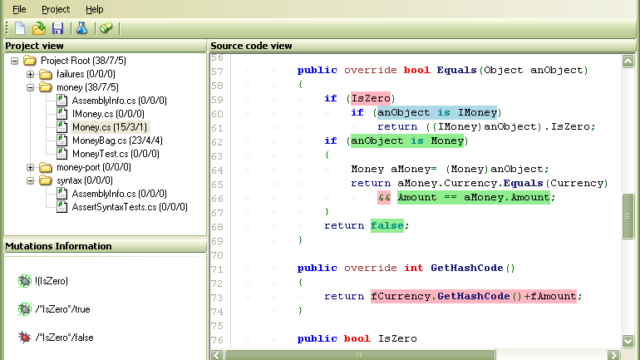The width and height of the screenshot is (640, 360).
Task: Click the Equals method name on line 57
Action: (x=457, y=70)
